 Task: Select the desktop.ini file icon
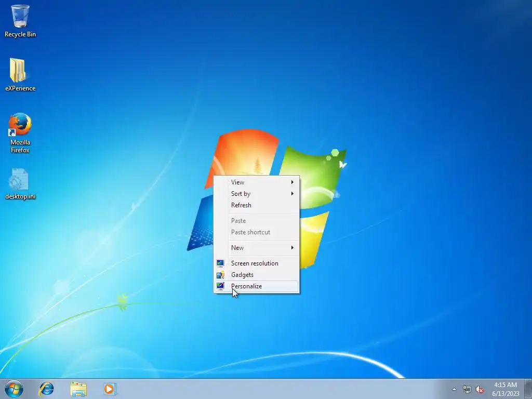pyautogui.click(x=20, y=184)
